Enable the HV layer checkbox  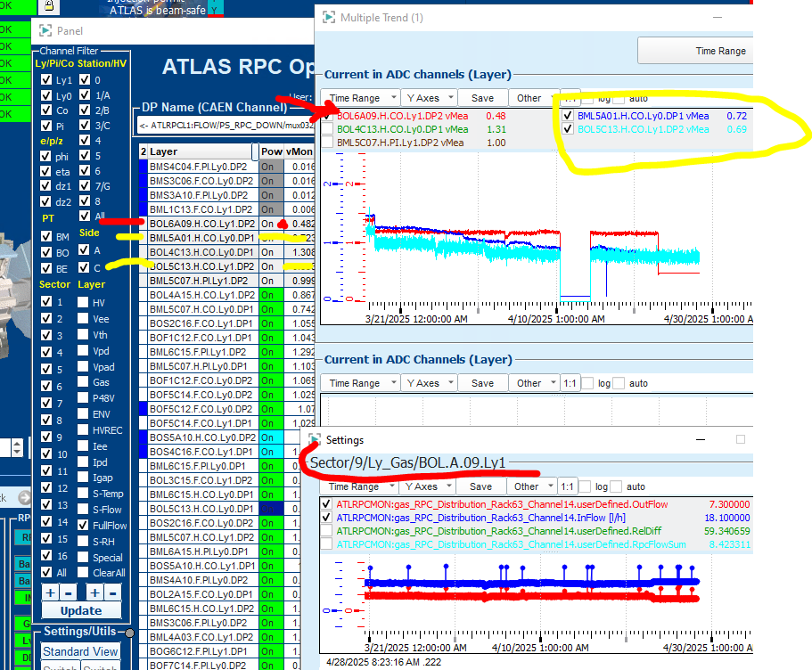click(x=84, y=302)
